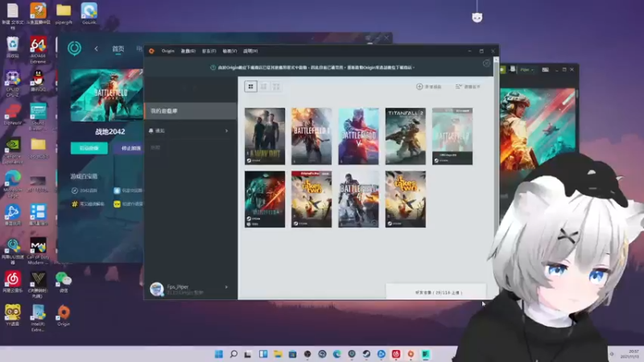This screenshot has width=644, height=362.
Task: Open the Origin desktop shortcut
Action: [x=64, y=315]
